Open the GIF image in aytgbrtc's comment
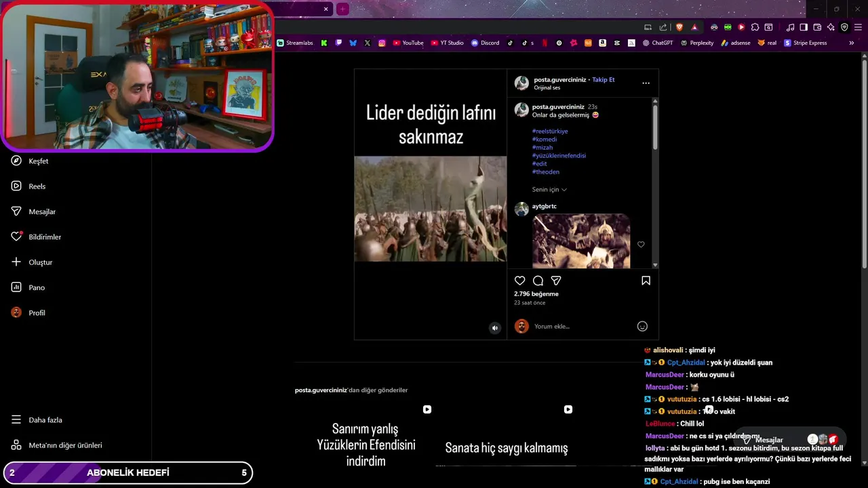The image size is (868, 488). (x=581, y=241)
